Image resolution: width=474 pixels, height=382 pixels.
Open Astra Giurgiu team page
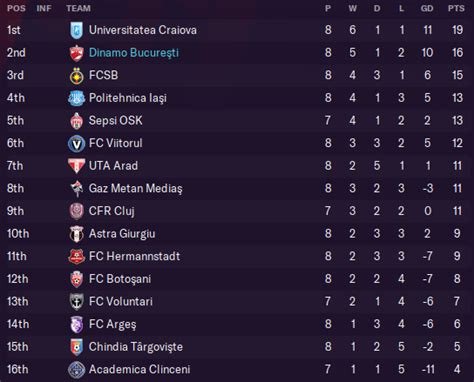coord(122,234)
